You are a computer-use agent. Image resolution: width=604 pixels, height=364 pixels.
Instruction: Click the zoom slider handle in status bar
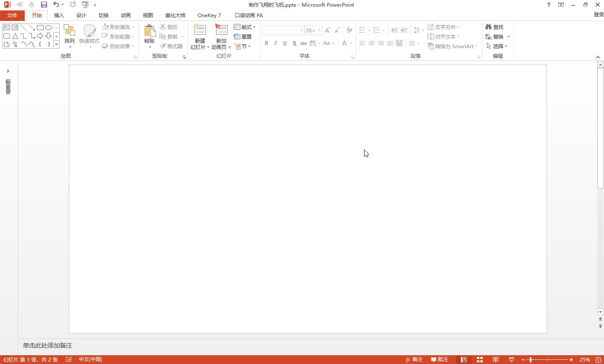(x=530, y=359)
